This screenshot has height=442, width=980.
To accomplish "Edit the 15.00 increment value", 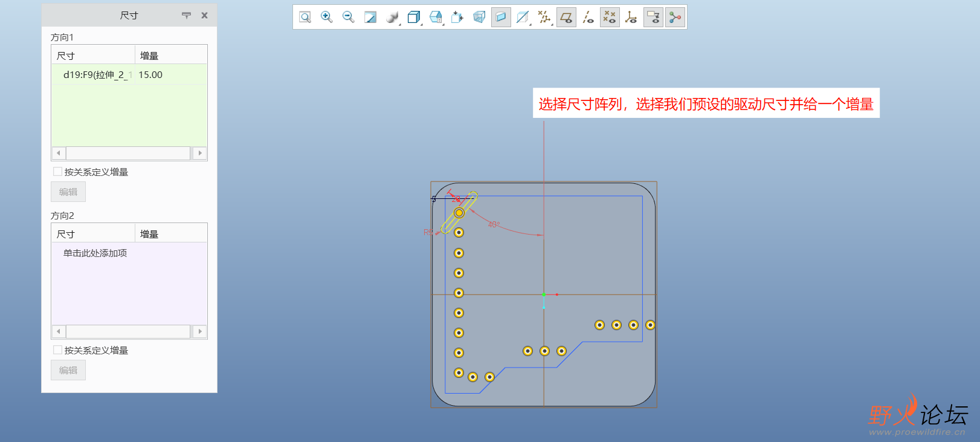I will [x=150, y=75].
